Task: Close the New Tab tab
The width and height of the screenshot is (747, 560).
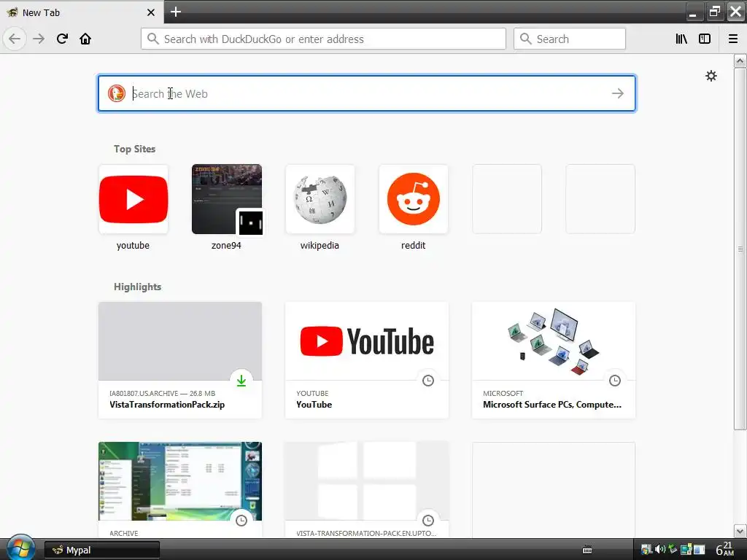Action: click(151, 12)
